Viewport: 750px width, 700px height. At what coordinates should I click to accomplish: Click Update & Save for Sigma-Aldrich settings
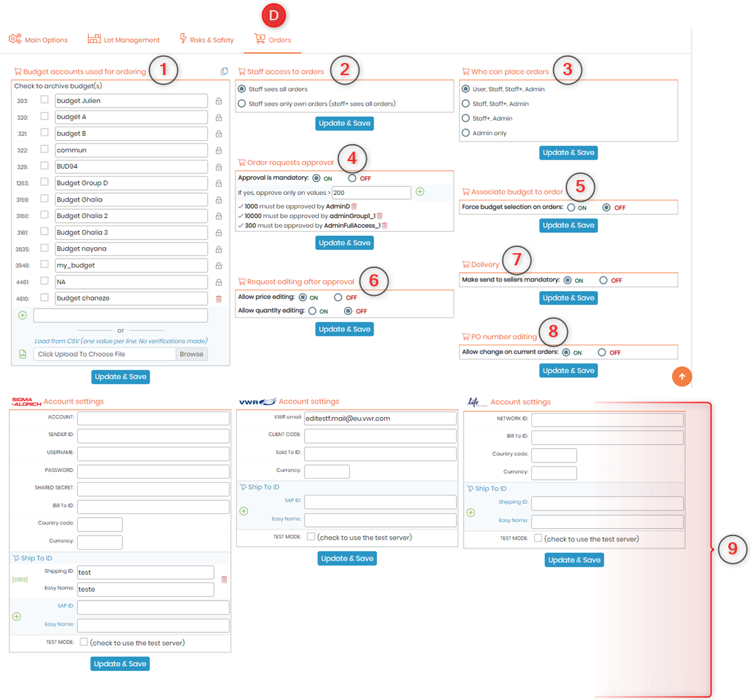(120, 663)
